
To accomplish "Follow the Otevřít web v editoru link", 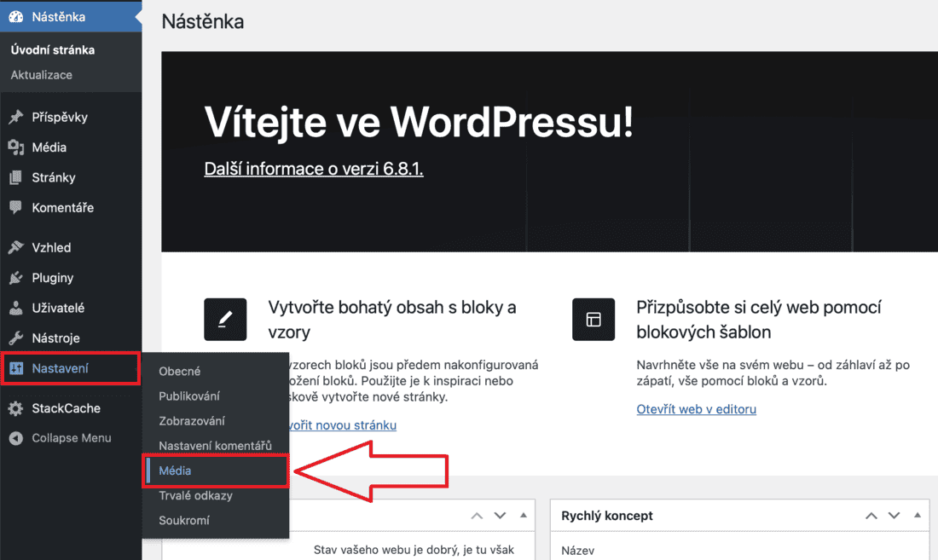I will (697, 409).
